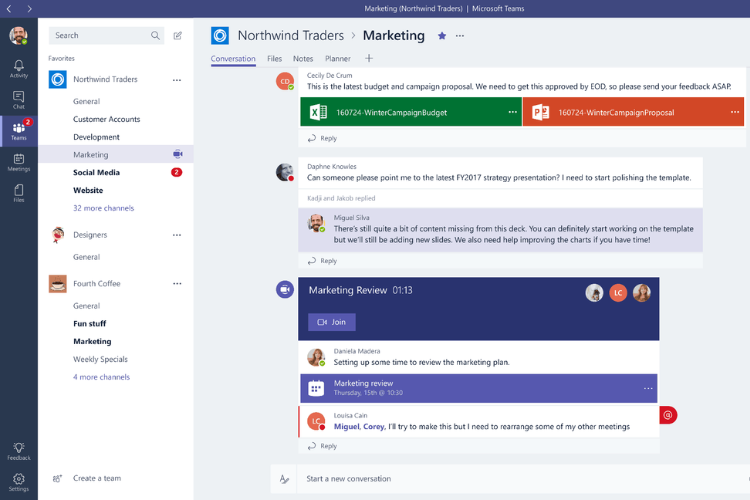The width and height of the screenshot is (750, 500).
Task: Switch to the Notes tab
Action: 303,59
